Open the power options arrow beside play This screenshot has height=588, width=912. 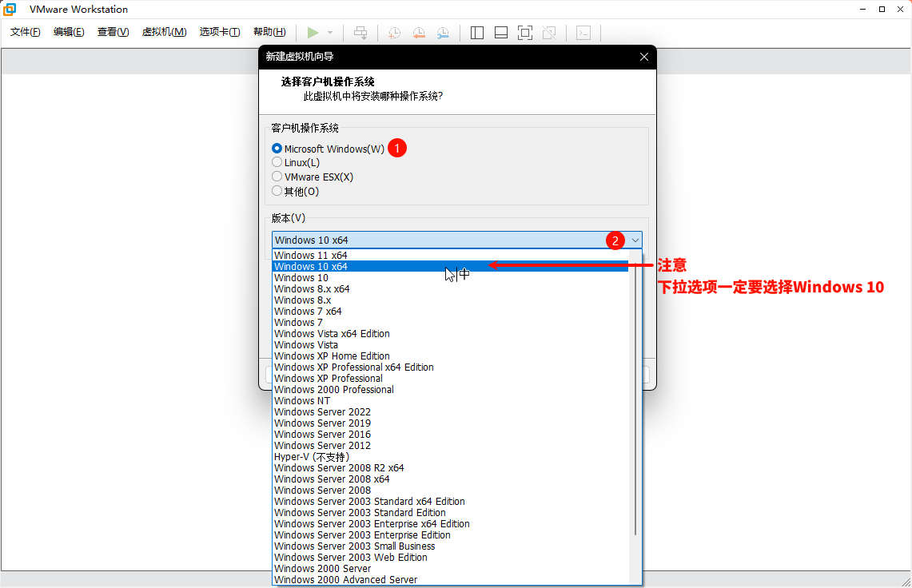pos(330,33)
